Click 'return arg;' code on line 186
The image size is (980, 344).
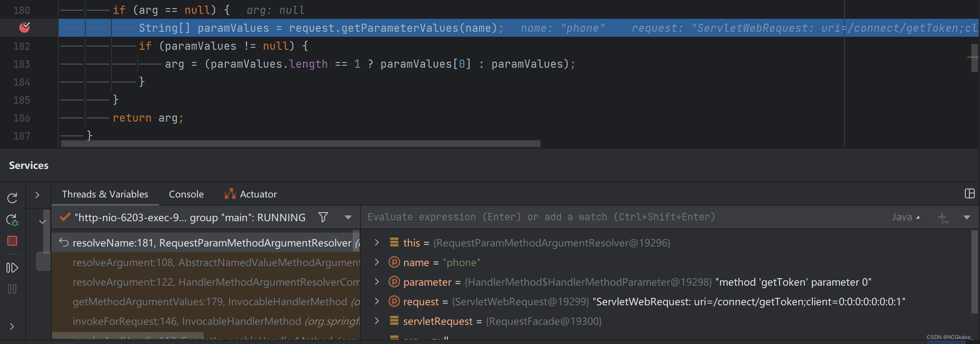point(148,118)
